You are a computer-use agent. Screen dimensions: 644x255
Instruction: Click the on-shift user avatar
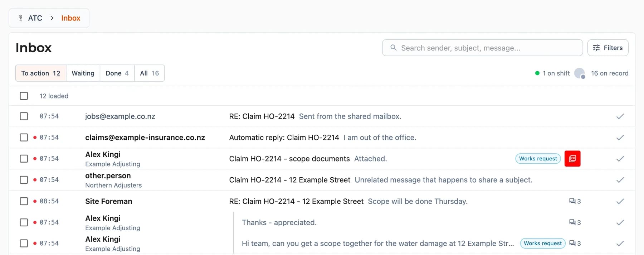click(x=580, y=73)
